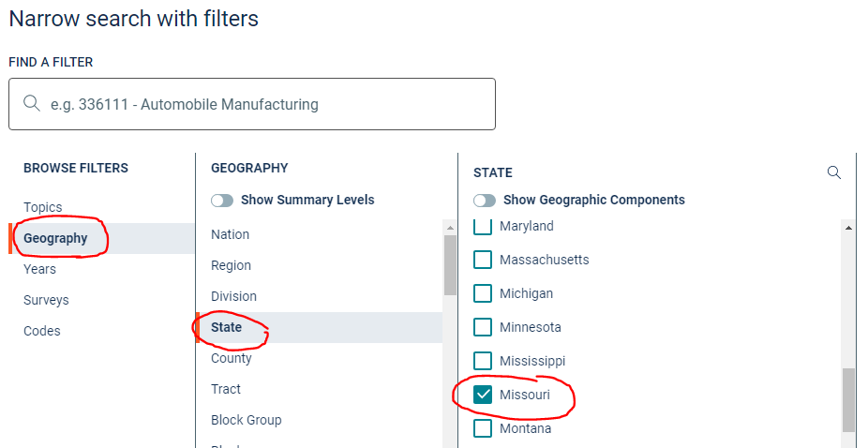Check the Montana checkbox

(x=483, y=428)
